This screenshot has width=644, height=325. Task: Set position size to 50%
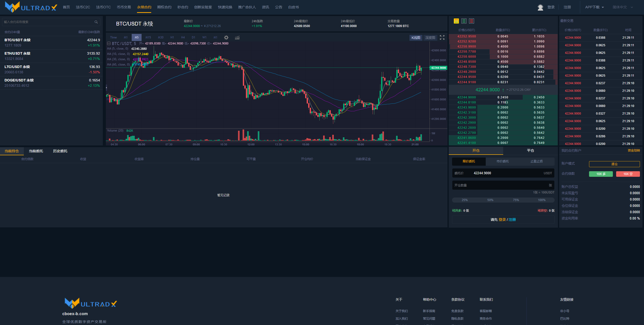click(490, 200)
